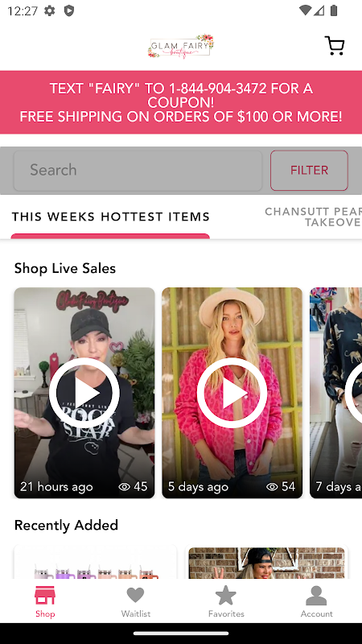Click the FILTER button
This screenshot has width=362, height=644.
(x=309, y=170)
